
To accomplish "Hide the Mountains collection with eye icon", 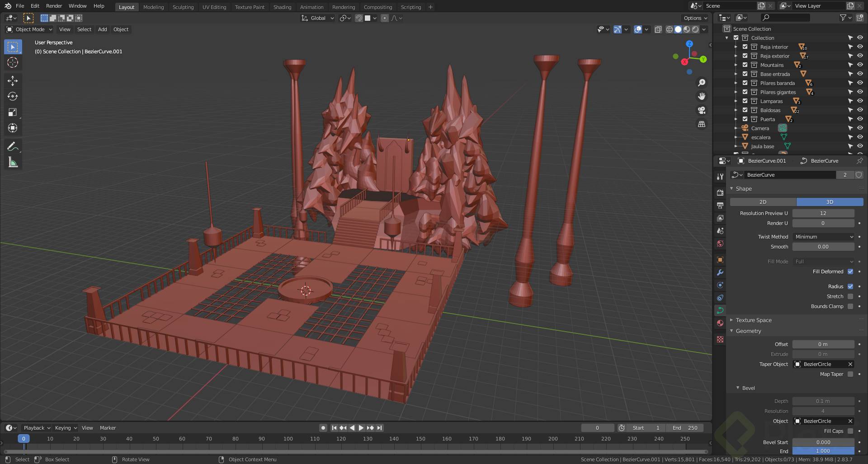I will tap(860, 65).
